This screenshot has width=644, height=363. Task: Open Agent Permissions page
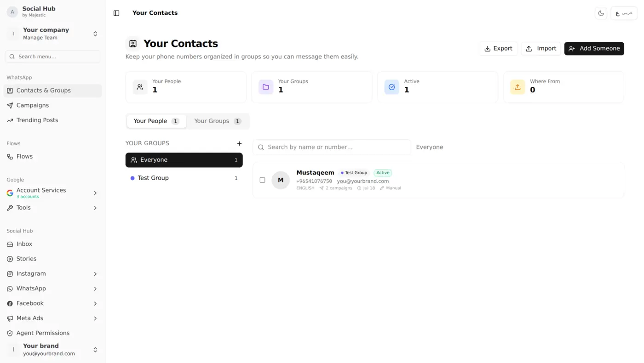click(x=53, y=333)
